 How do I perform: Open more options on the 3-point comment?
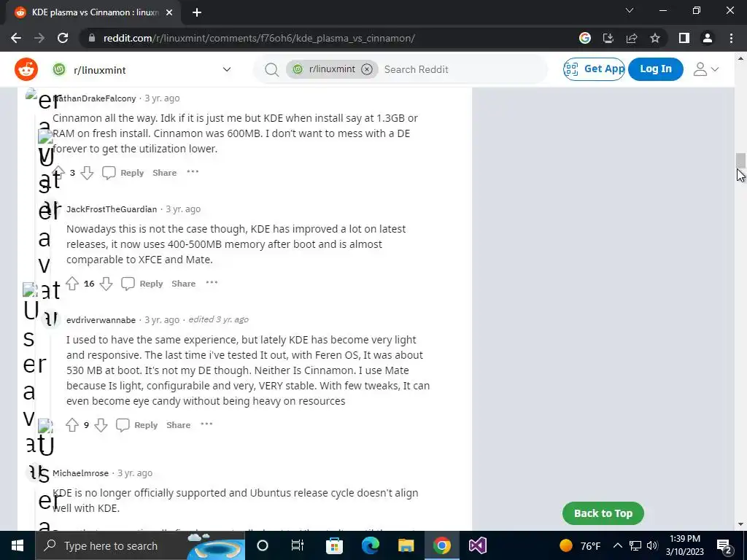tap(193, 172)
